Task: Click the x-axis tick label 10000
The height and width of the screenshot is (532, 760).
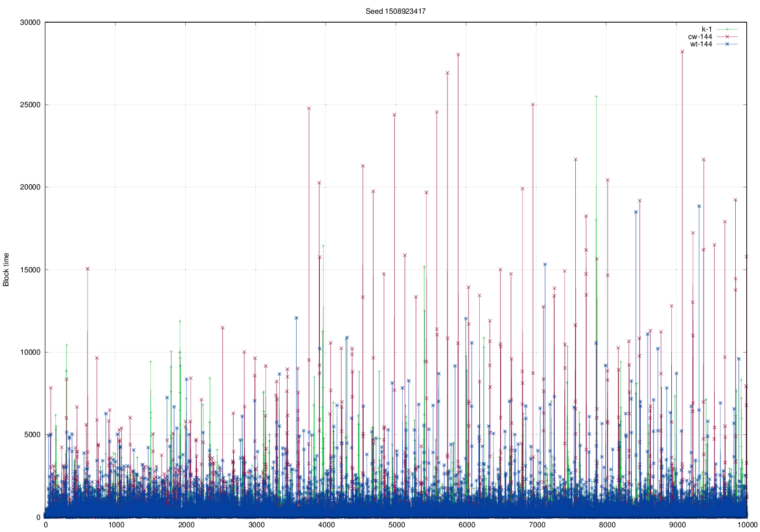Action: pos(747,525)
